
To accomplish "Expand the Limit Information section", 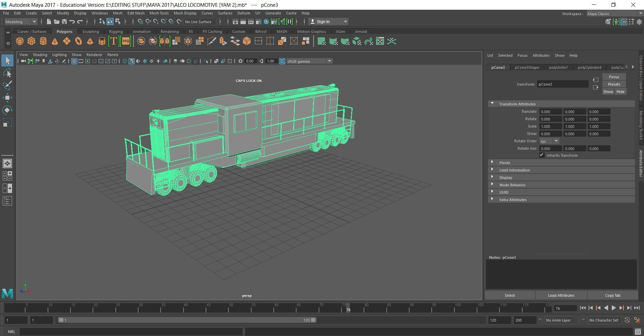I will click(561, 170).
